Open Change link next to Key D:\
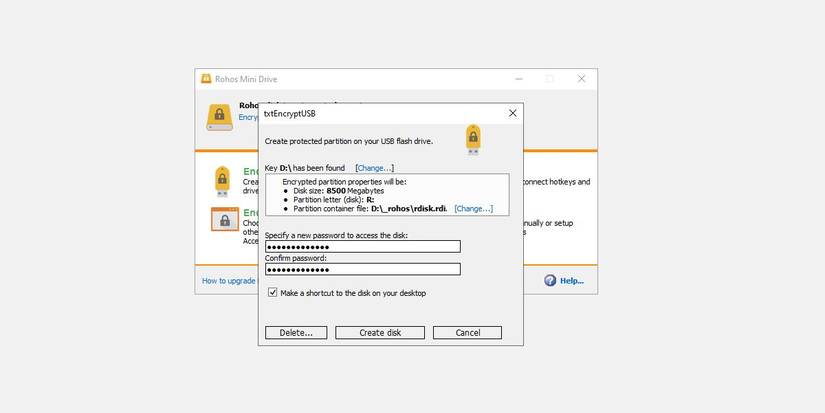This screenshot has height=413, width=825. 375,168
